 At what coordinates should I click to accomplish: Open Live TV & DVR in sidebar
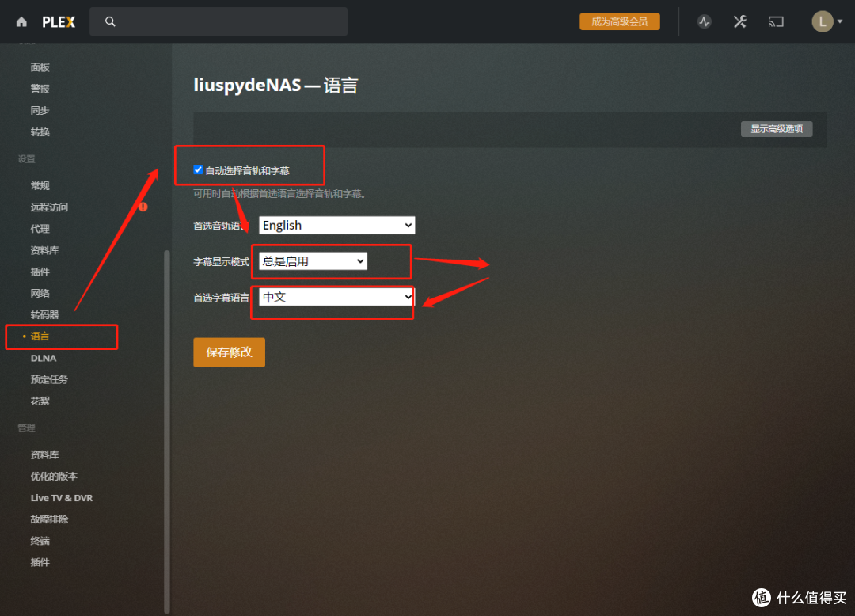62,498
